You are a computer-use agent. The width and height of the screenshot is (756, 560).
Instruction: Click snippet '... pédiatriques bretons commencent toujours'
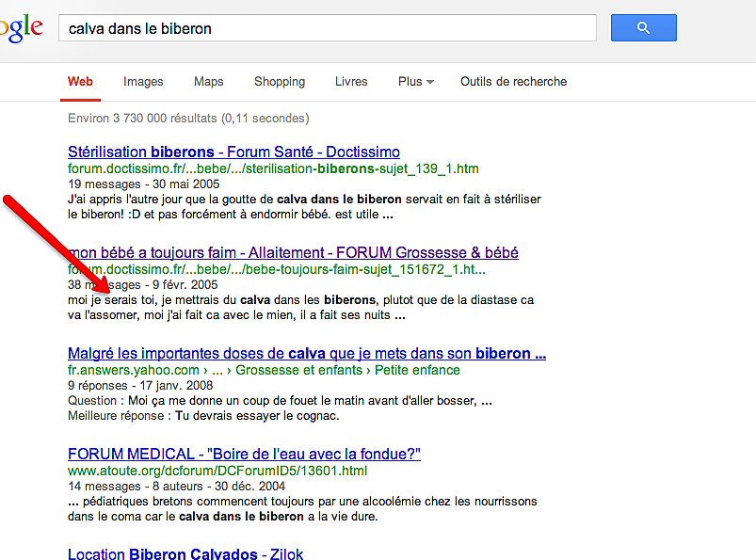point(302,502)
